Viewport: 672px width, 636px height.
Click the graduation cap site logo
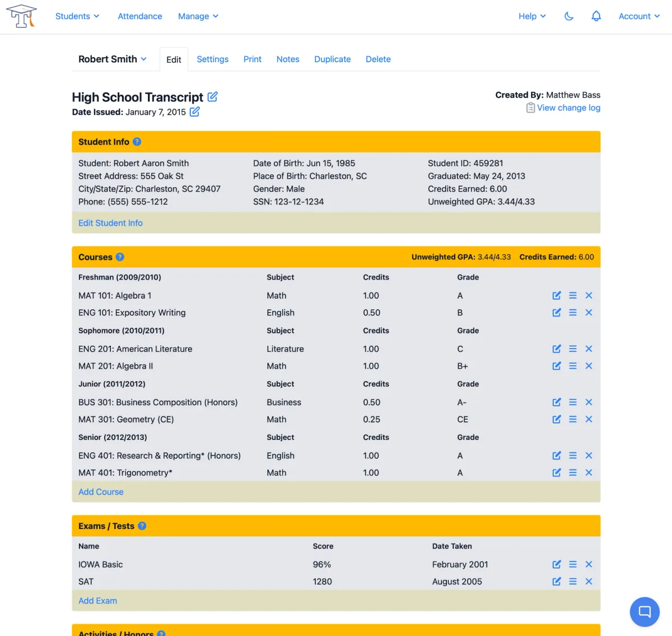click(x=22, y=16)
